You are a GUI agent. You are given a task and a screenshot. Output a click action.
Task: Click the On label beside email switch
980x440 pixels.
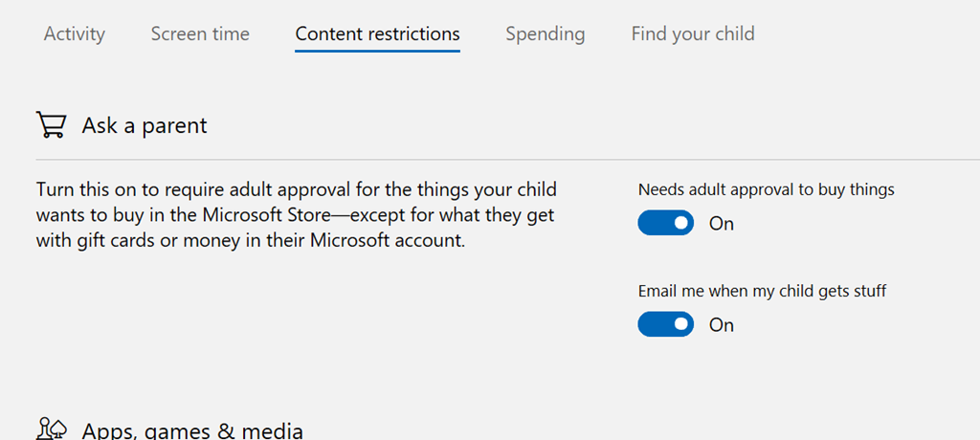click(722, 325)
